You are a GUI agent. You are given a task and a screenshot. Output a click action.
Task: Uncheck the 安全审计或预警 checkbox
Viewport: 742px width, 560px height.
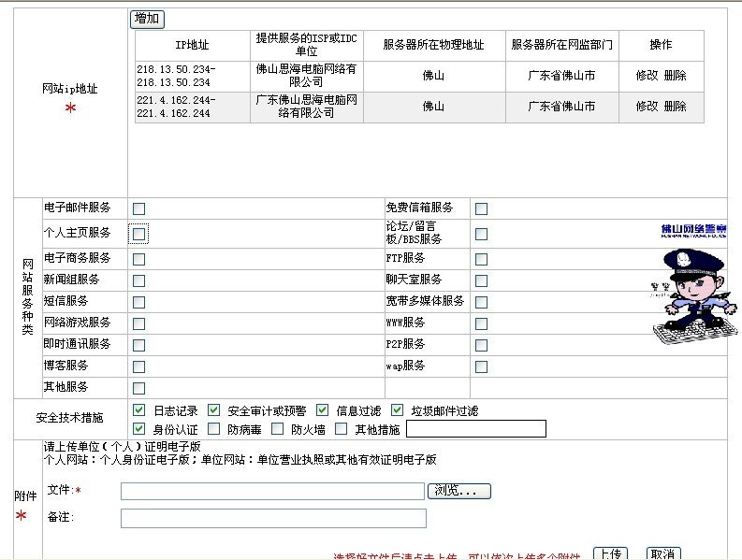pyautogui.click(x=214, y=410)
